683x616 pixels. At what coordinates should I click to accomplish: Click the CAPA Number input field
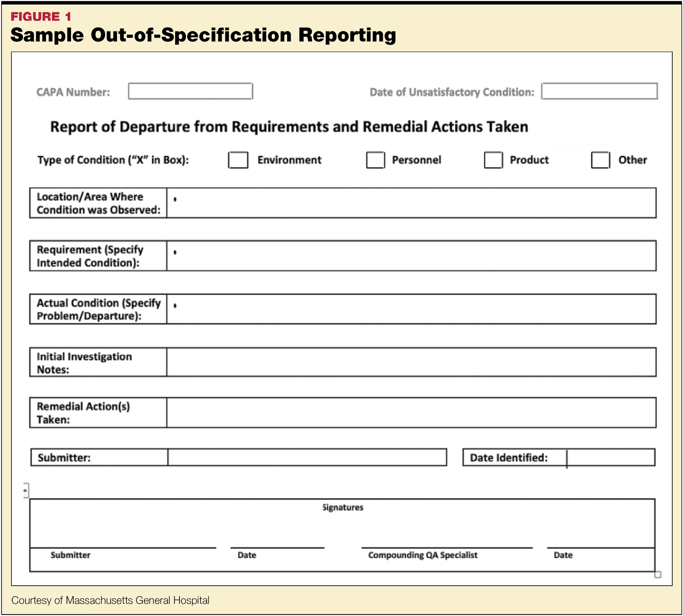(x=190, y=91)
